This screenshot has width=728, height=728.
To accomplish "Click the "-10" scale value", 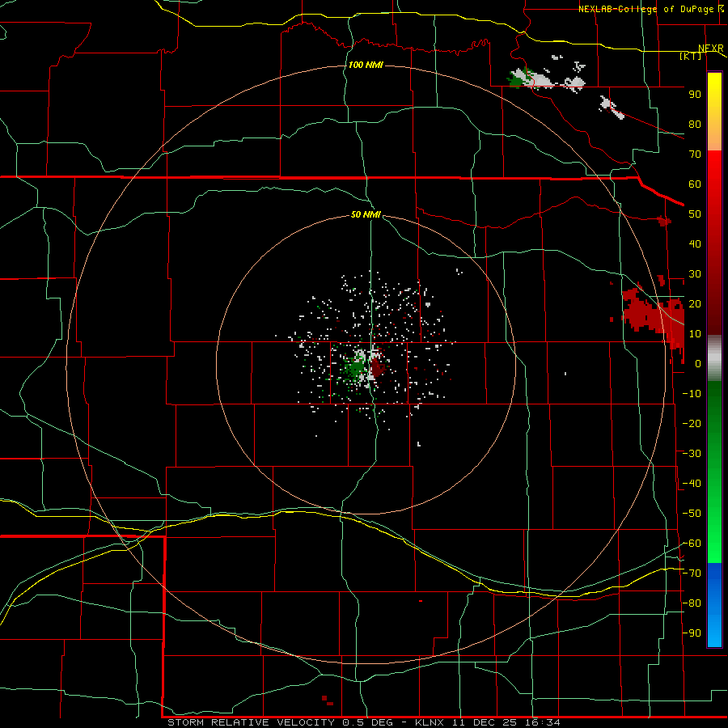I will click(692, 394).
